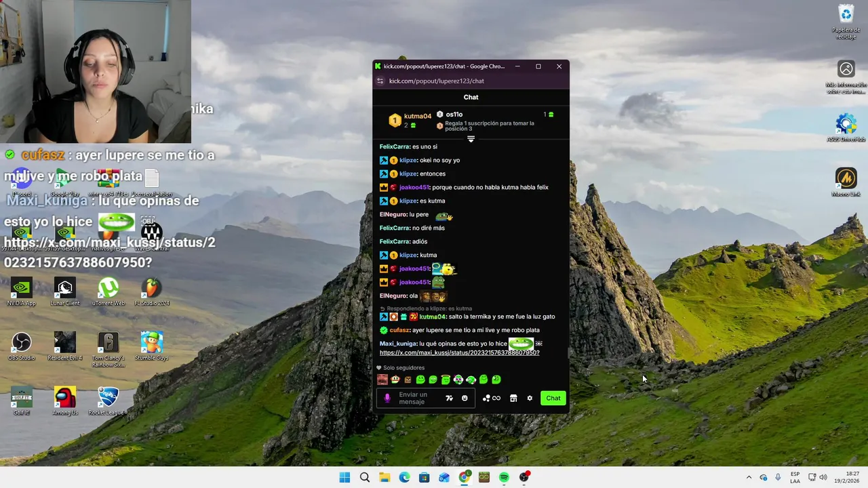Click username kutma04 in chat message

pos(433,317)
